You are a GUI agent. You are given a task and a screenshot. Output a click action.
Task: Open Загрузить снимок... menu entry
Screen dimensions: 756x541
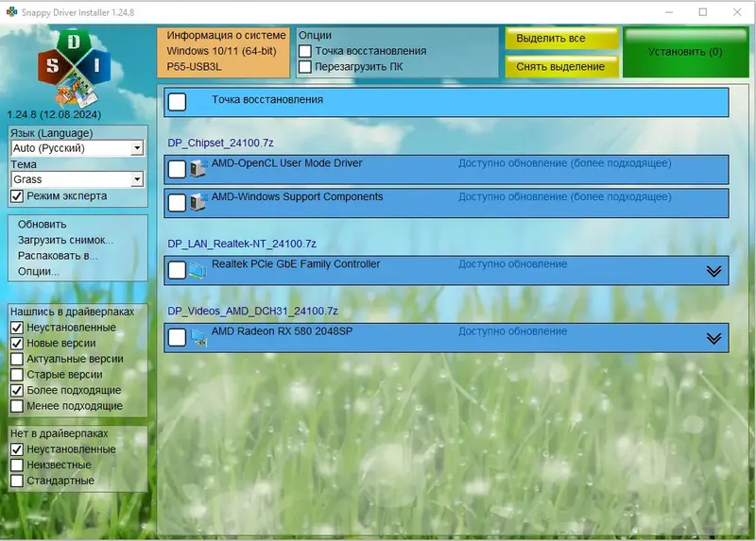(65, 240)
